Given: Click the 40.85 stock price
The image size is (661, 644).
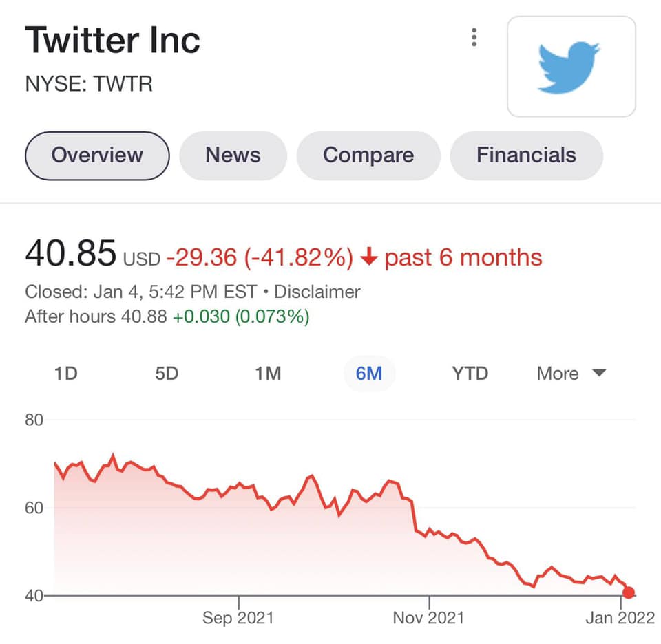Looking at the screenshot, I should coord(70,254).
